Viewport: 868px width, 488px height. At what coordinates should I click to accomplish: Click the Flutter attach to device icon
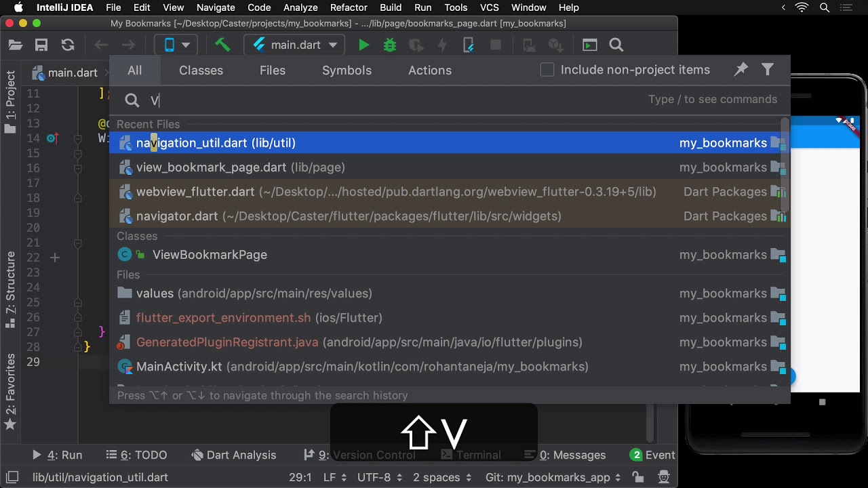pos(469,45)
